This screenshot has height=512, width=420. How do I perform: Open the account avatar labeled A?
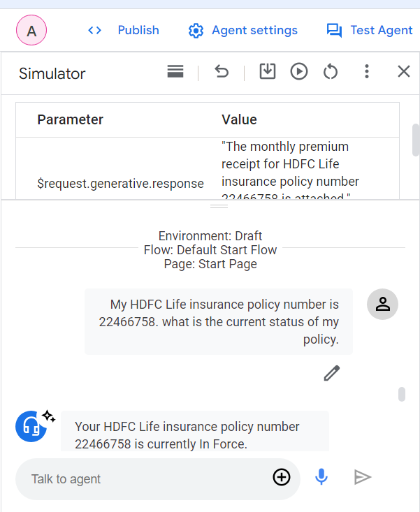[x=31, y=30]
